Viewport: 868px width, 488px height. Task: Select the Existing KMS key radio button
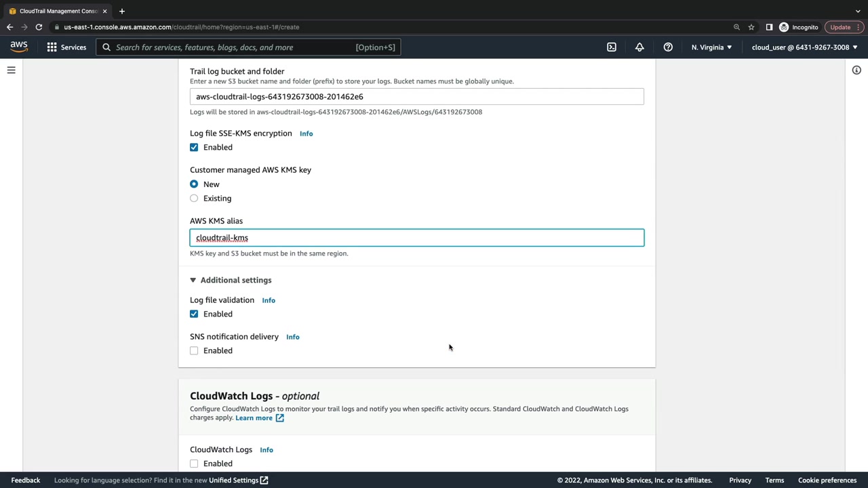tap(194, 199)
